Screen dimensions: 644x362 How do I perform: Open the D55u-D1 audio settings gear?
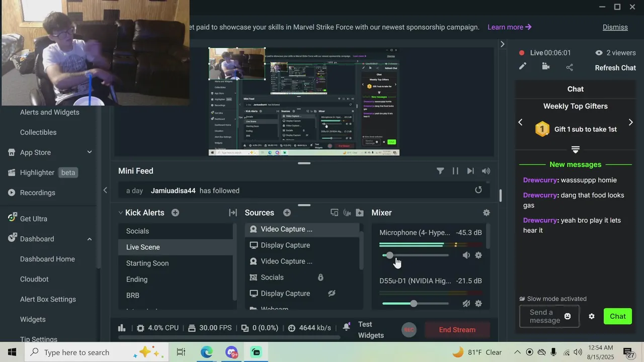pyautogui.click(x=478, y=304)
